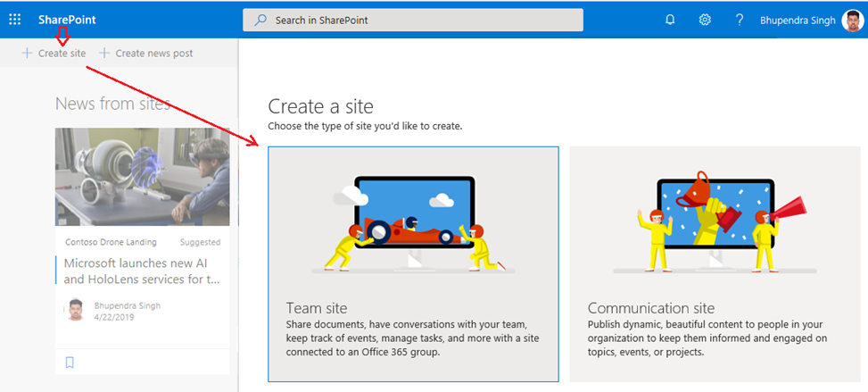Click the Team site illustration

point(414,224)
